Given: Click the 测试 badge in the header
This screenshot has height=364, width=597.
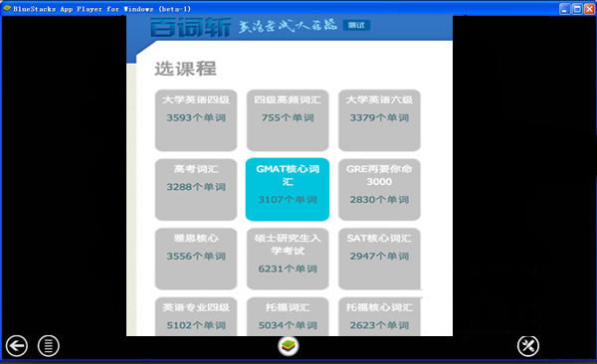Looking at the screenshot, I should click(356, 25).
